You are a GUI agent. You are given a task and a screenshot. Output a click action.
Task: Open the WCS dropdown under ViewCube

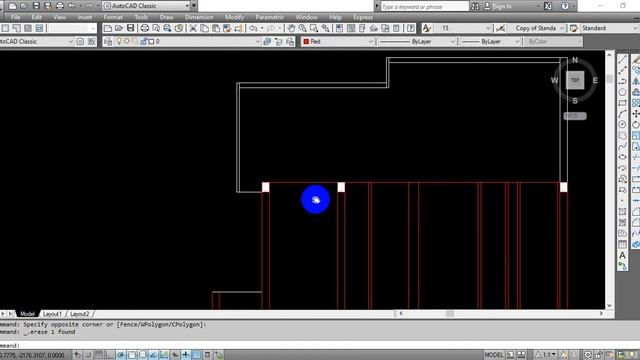click(x=575, y=116)
